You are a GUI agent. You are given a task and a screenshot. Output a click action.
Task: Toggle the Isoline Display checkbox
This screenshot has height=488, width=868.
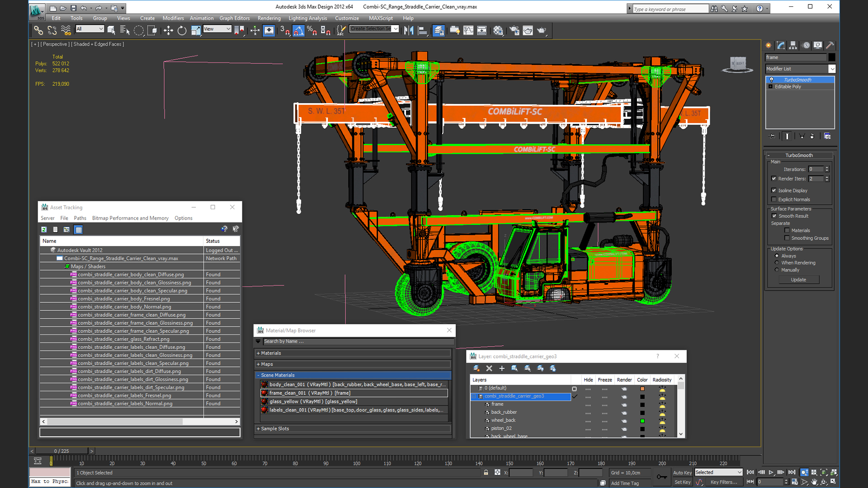tap(774, 190)
